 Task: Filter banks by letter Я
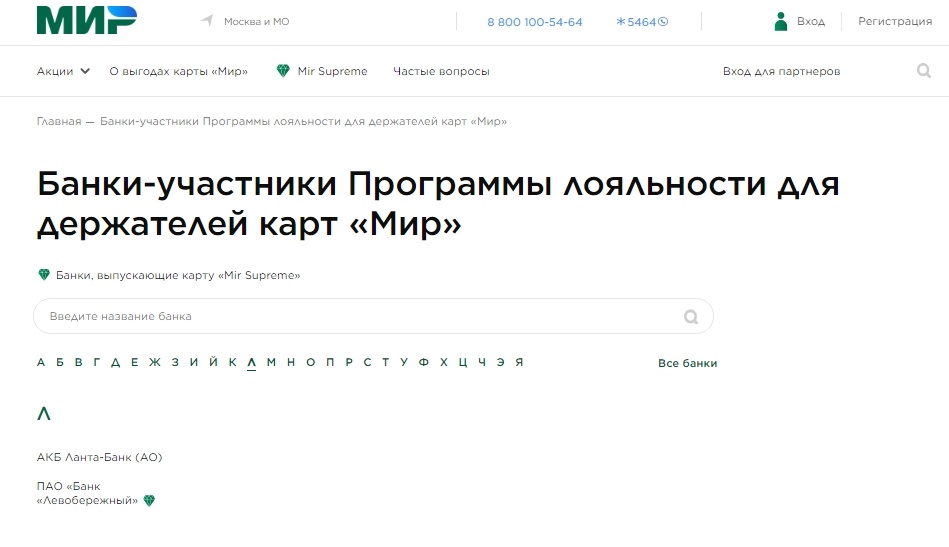pos(519,362)
